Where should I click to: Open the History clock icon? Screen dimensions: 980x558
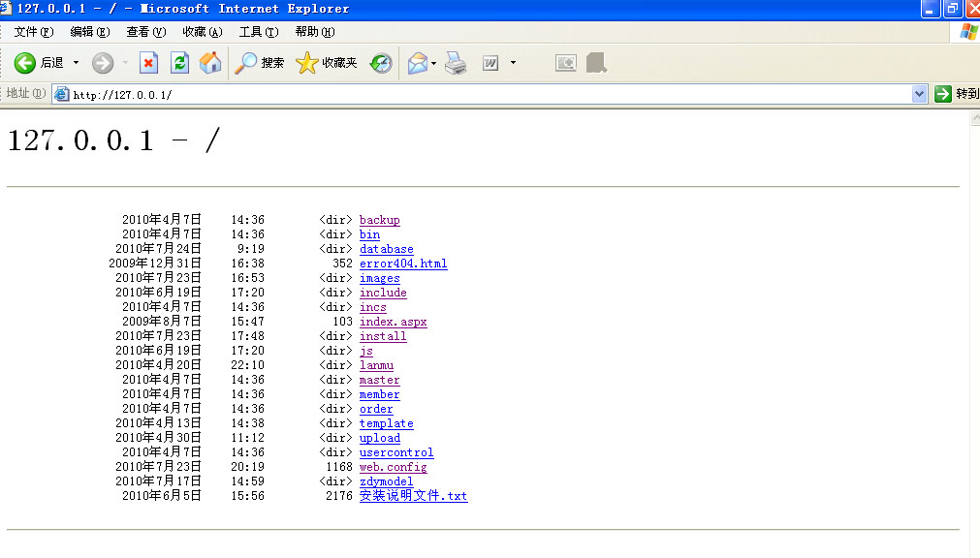point(382,63)
